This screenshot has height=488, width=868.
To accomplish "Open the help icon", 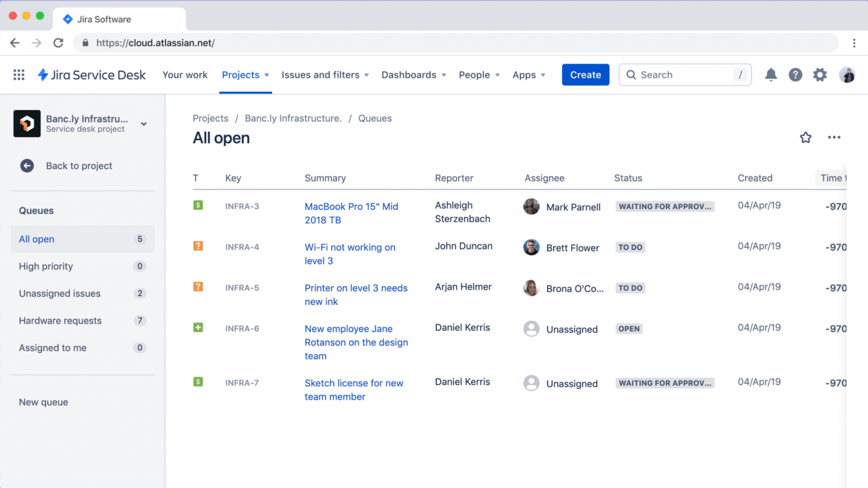I will pyautogui.click(x=796, y=74).
